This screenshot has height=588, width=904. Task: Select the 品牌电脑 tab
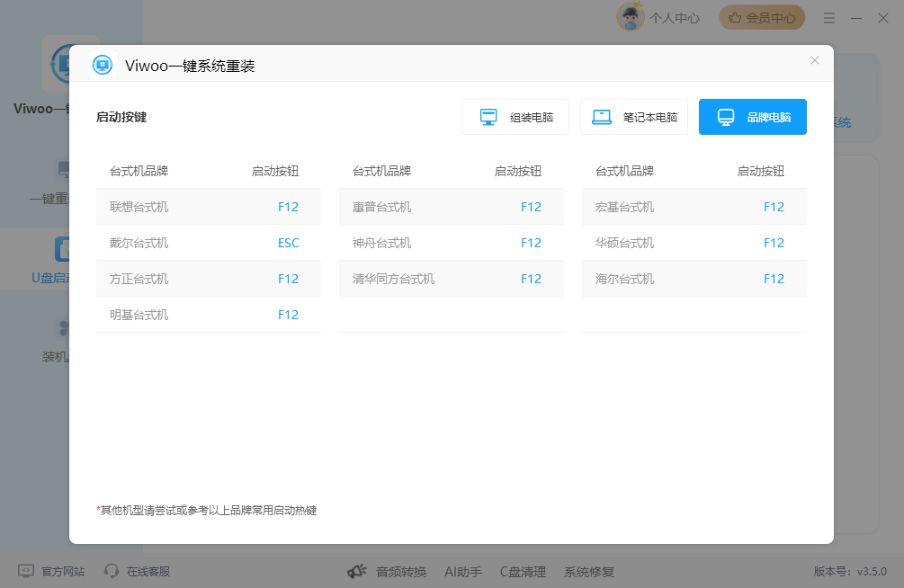(752, 117)
